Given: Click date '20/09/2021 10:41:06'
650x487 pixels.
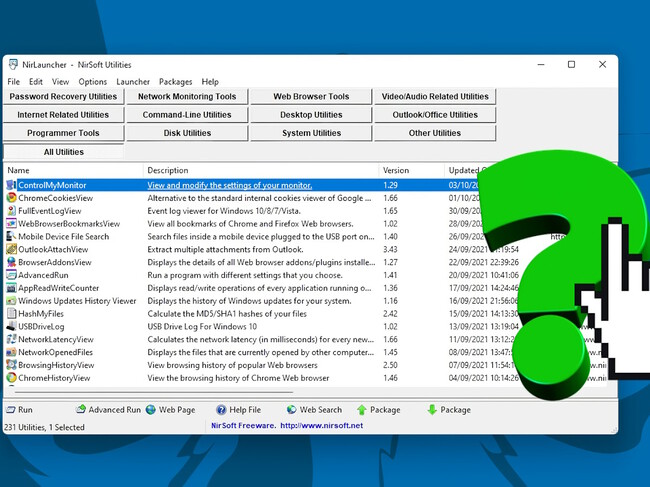Looking at the screenshot, I should [x=483, y=275].
